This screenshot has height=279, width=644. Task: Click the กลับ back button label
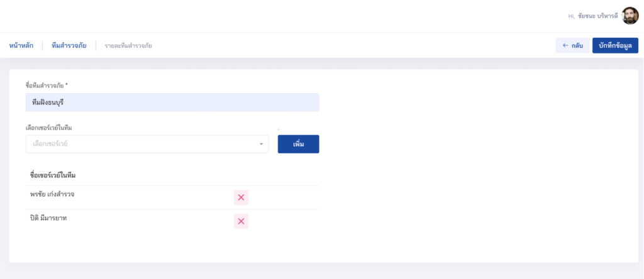[x=577, y=45]
